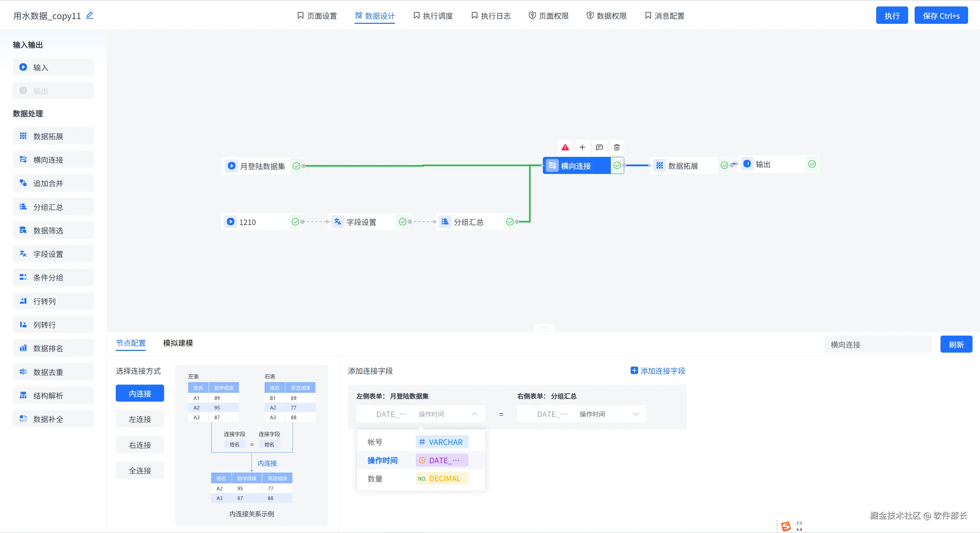Delete node with the trash icon
This screenshot has height=533, width=980.
pyautogui.click(x=617, y=147)
